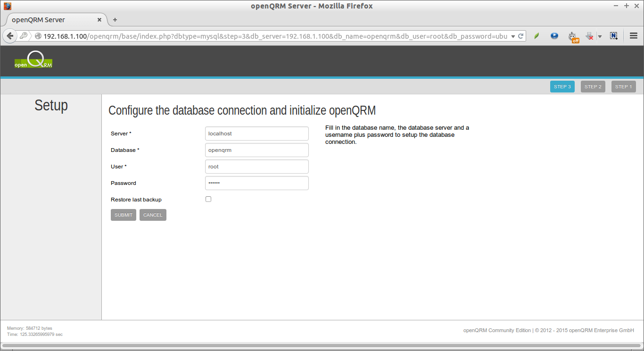Click the openQRM logo in the header
Screen dimensions: 644x351
coord(33,60)
